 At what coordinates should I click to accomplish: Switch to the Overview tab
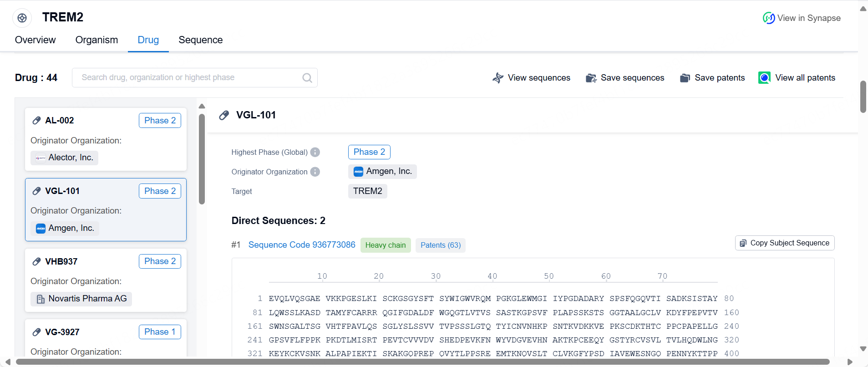click(35, 40)
